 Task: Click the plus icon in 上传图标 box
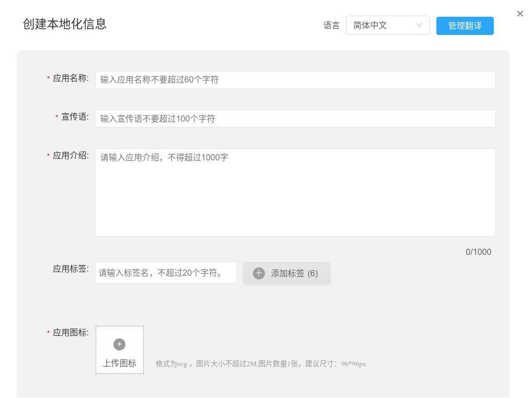(x=120, y=344)
